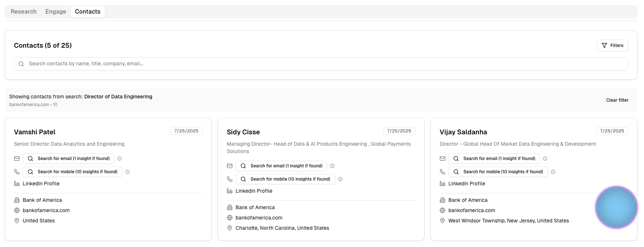644x247 pixels.
Task: Click LinkedIn icon on Sidy Cisse's card
Action: 230,191
